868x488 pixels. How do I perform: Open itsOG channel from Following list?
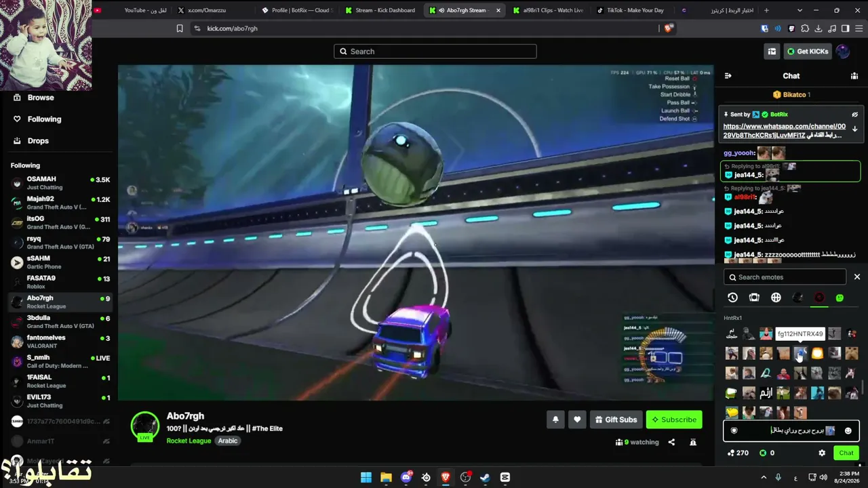coord(60,222)
